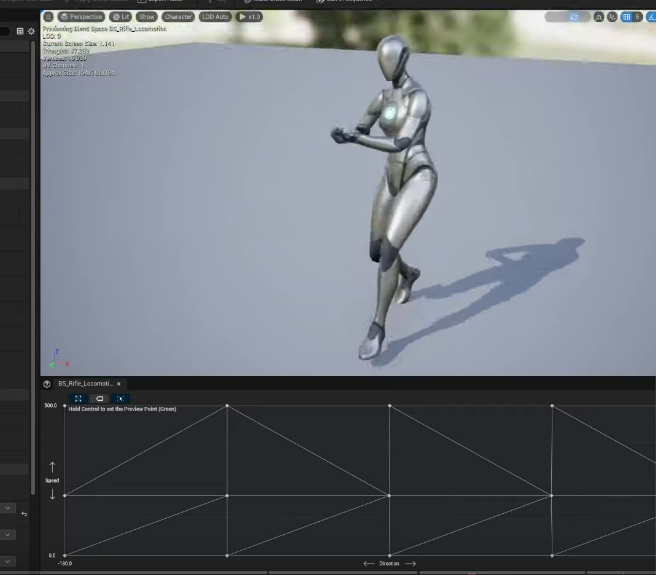This screenshot has width=656, height=575.
Task: Toggle the sample labels icon in graph toolbar
Action: pyautogui.click(x=100, y=399)
